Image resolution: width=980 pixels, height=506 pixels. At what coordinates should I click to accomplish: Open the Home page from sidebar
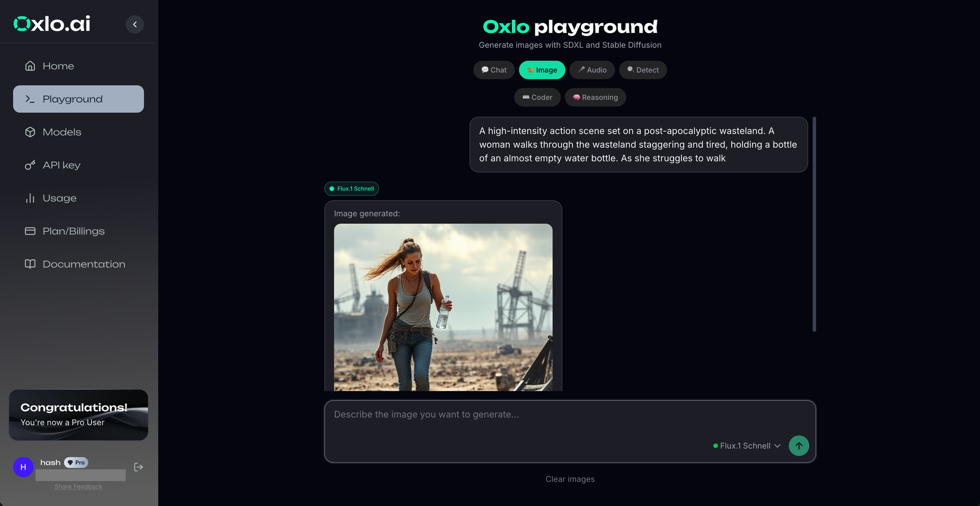click(58, 66)
